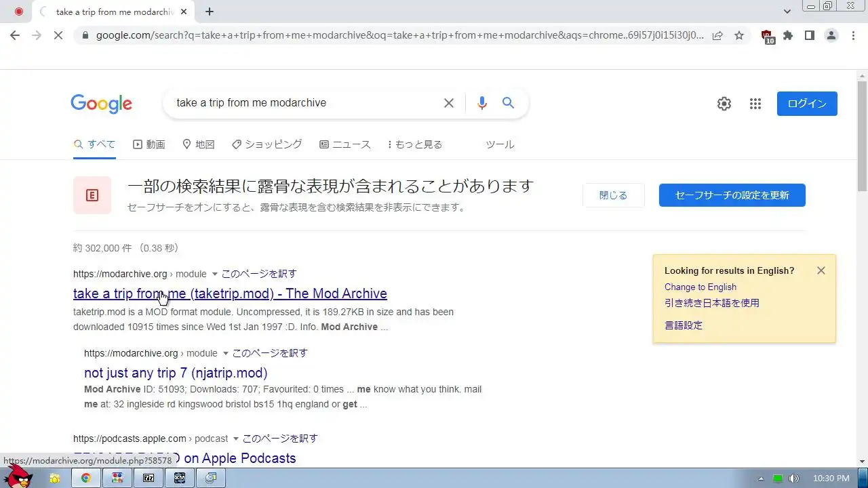
Task: Click the ログイン sign-in button
Action: (807, 104)
